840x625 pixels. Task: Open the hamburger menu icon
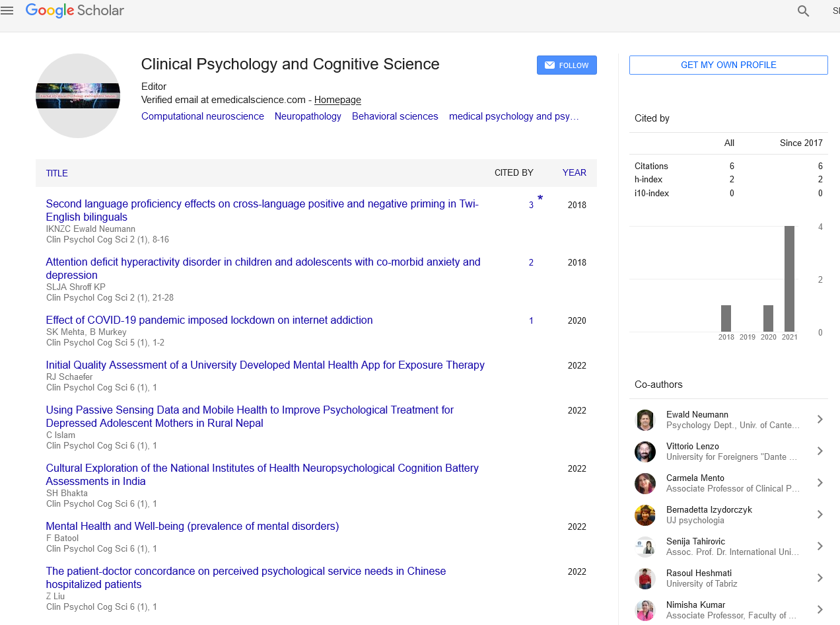(7, 11)
